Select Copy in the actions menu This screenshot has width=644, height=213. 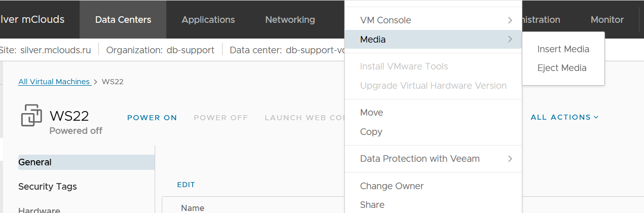tap(371, 132)
